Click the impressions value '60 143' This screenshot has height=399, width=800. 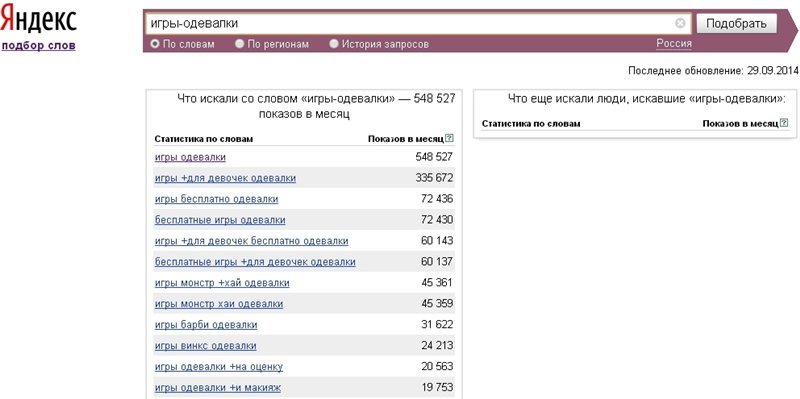point(437,241)
